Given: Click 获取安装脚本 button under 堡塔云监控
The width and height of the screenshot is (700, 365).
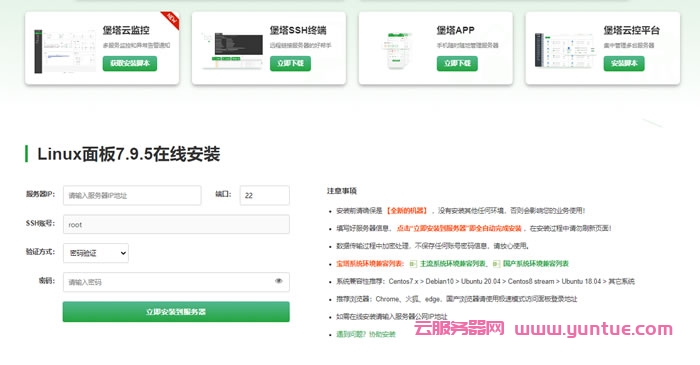Looking at the screenshot, I should [x=129, y=63].
